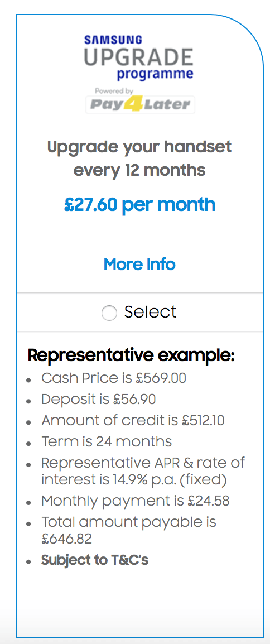Click the Deposit is £56.90 line

99,399
